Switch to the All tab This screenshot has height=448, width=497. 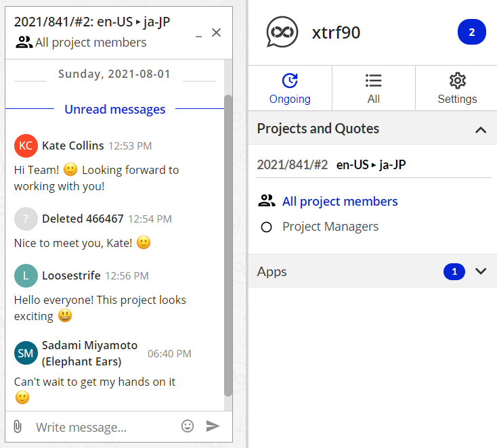[x=374, y=89]
